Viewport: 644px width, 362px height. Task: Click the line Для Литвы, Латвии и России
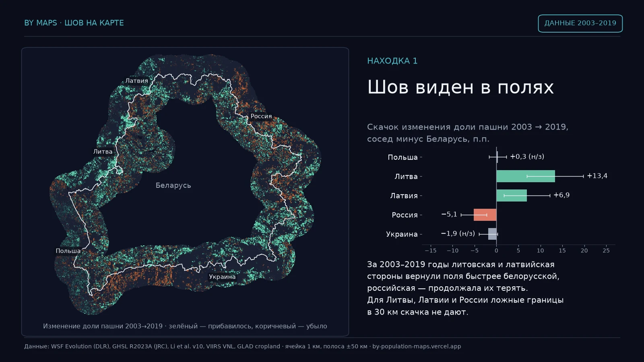[x=465, y=300]
